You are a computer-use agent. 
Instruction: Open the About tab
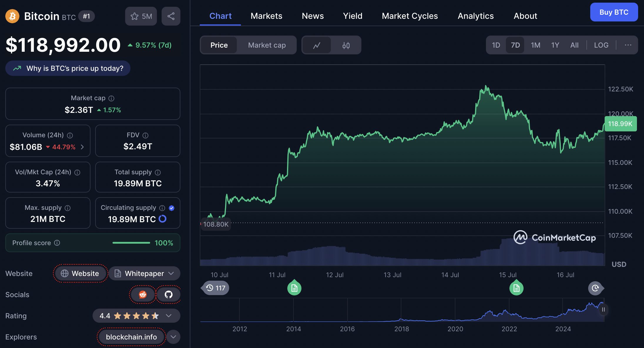525,16
